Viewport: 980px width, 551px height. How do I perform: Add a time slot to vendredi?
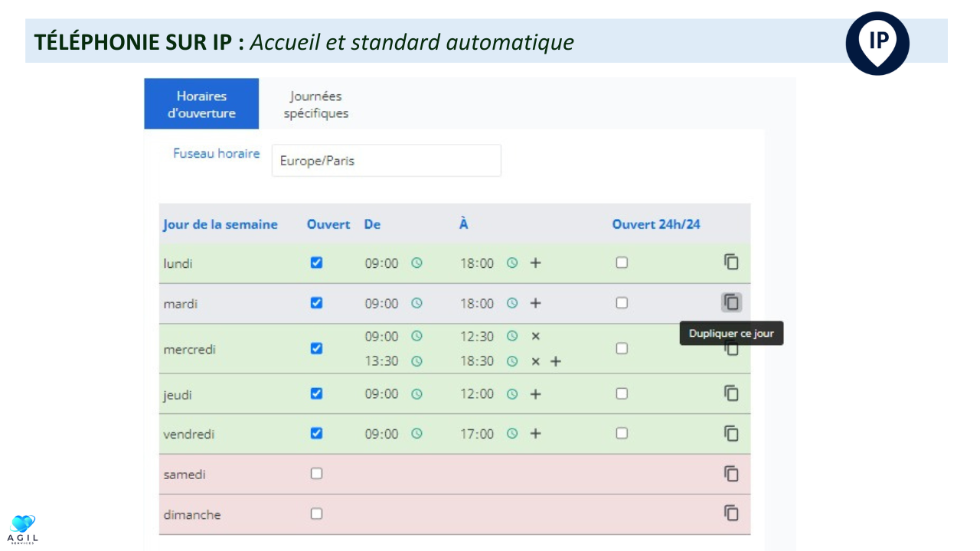point(536,433)
